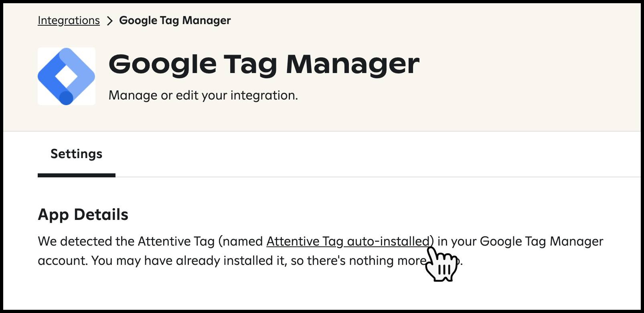
Task: Open the Integrations breadcrumb link
Action: 69,20
